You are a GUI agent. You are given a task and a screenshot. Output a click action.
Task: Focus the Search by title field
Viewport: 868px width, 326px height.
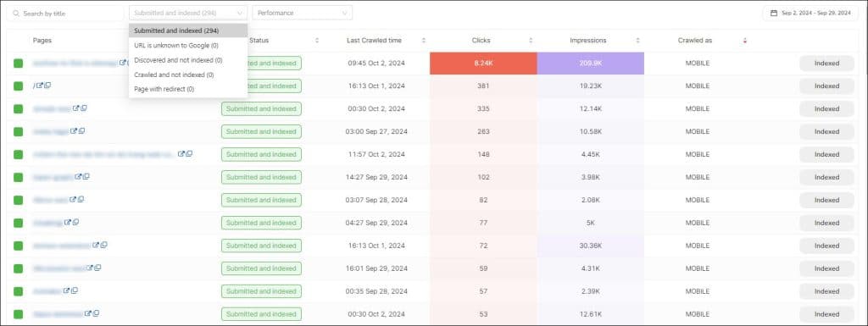64,13
